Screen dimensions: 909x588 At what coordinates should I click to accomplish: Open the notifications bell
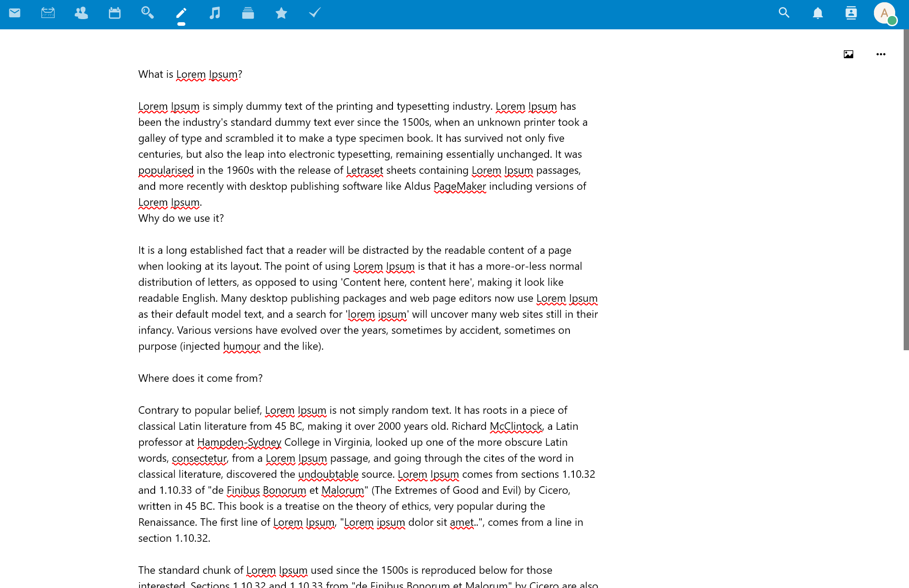click(x=817, y=13)
